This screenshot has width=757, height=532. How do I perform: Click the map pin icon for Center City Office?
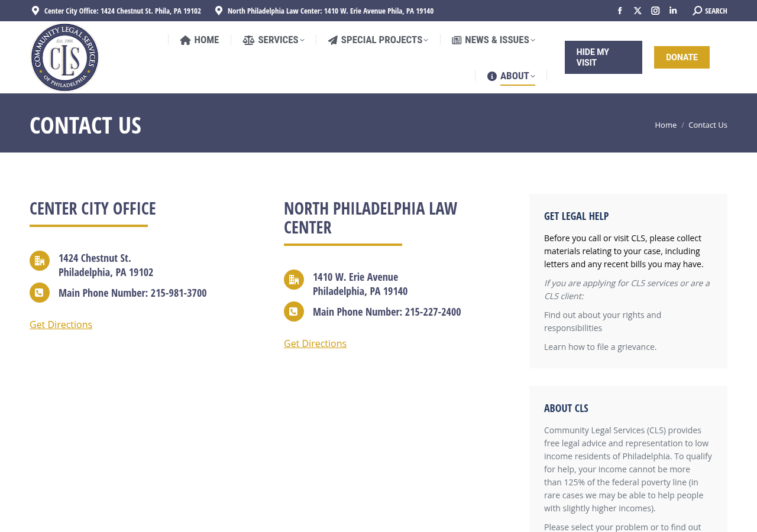(x=35, y=11)
